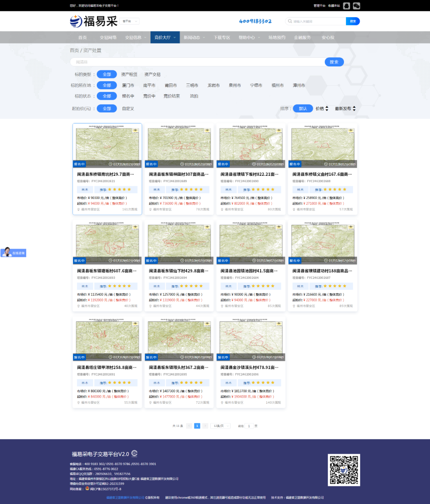Click the WeChat icon in top bar
Viewport: 430px width, 504px height.
click(x=356, y=6)
